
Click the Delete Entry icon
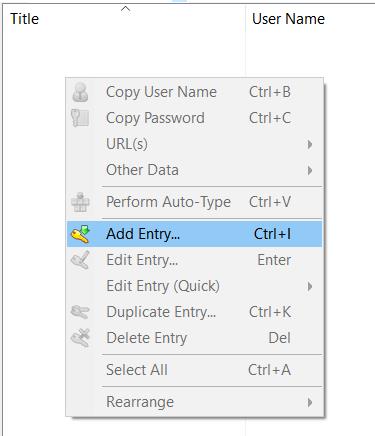click(80, 338)
